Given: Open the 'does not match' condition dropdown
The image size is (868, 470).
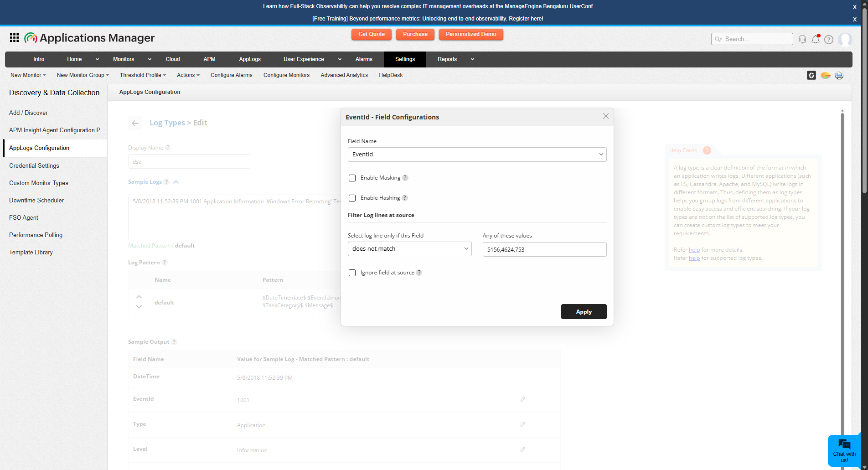Looking at the screenshot, I should pos(409,249).
